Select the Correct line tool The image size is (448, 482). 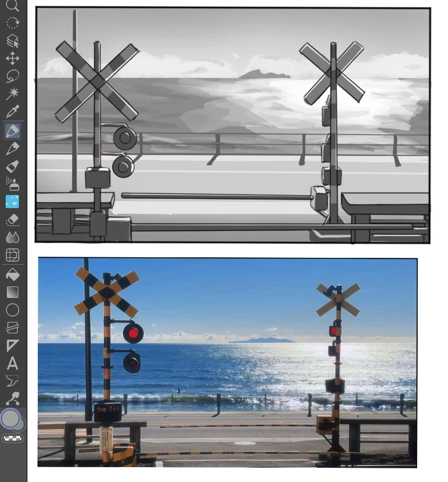pyautogui.click(x=13, y=399)
